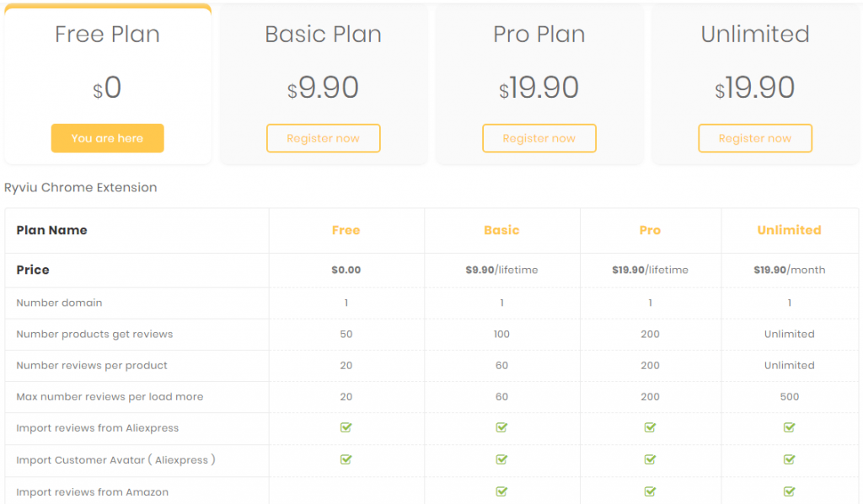Click the Customer Avatar checkmark in Pro column
This screenshot has width=863, height=504.
pos(650,459)
